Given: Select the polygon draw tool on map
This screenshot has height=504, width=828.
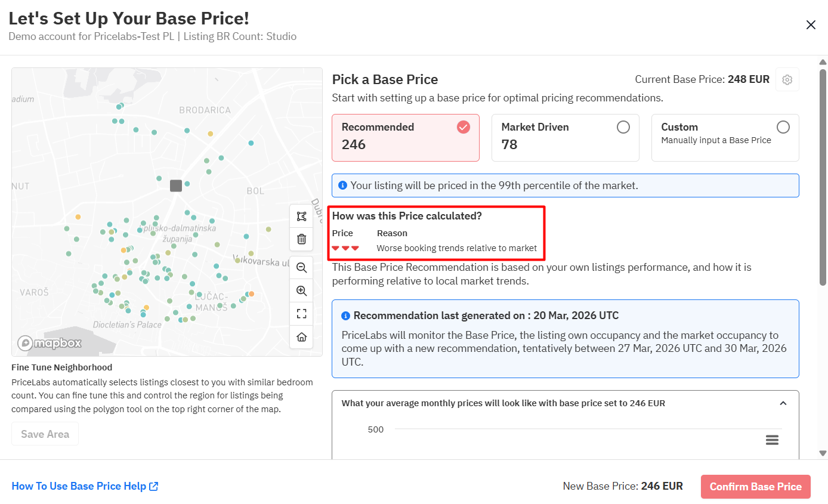Looking at the screenshot, I should coord(301,217).
